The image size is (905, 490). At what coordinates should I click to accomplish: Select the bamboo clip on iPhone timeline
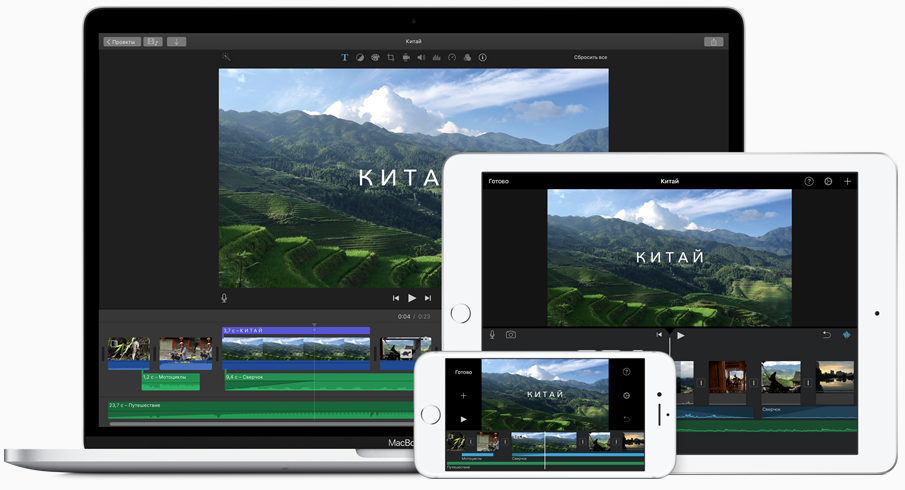455,442
